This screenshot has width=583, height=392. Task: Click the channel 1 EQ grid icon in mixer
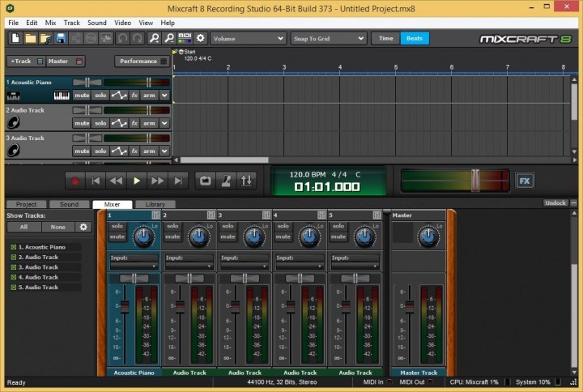155,215
